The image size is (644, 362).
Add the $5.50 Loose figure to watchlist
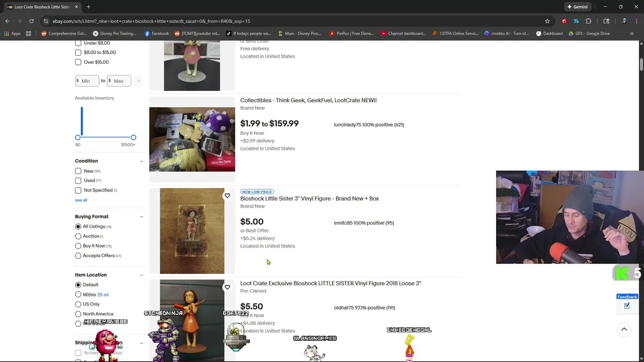[x=227, y=287]
